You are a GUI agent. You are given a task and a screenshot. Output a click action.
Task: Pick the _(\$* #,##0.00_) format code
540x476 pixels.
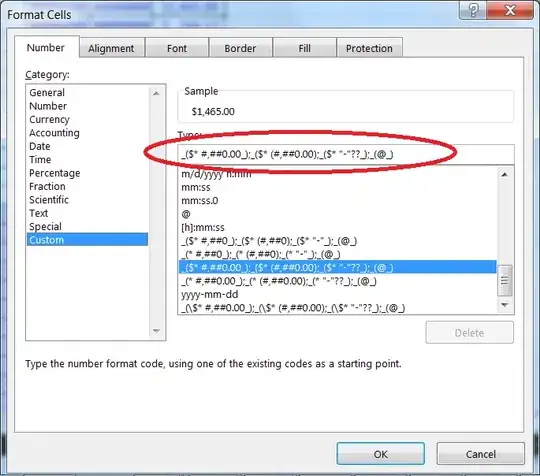pos(338,308)
